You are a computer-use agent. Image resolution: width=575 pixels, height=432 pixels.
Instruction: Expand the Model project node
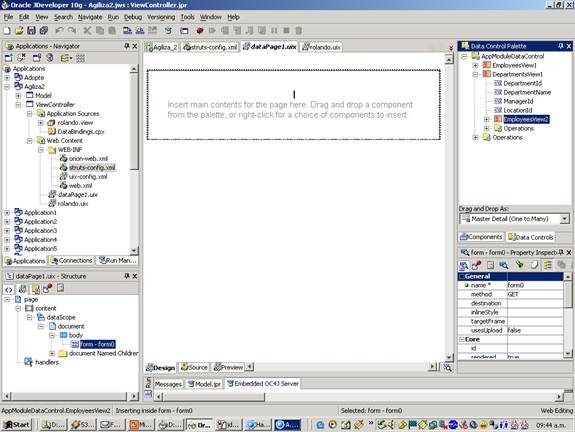pos(18,96)
